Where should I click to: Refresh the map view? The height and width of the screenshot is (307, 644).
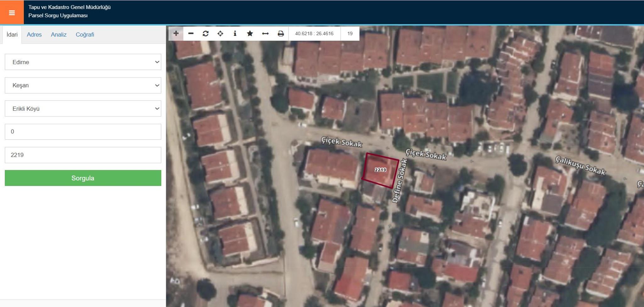206,33
